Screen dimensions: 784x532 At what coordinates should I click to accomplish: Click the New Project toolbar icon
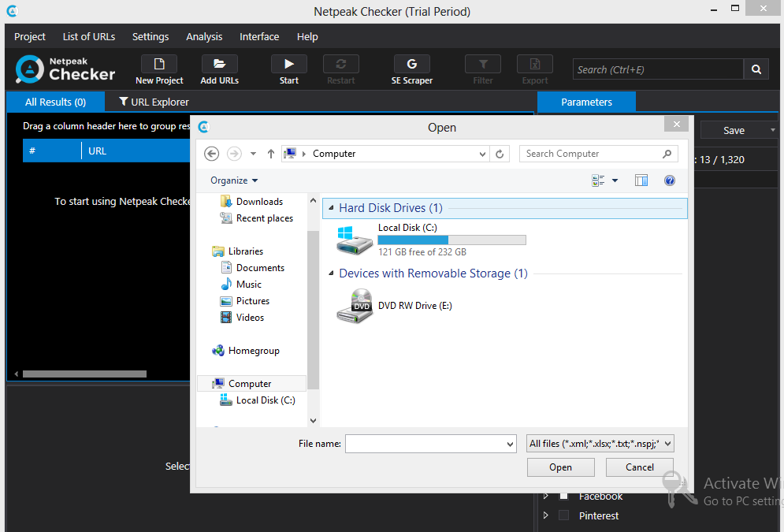tap(159, 64)
